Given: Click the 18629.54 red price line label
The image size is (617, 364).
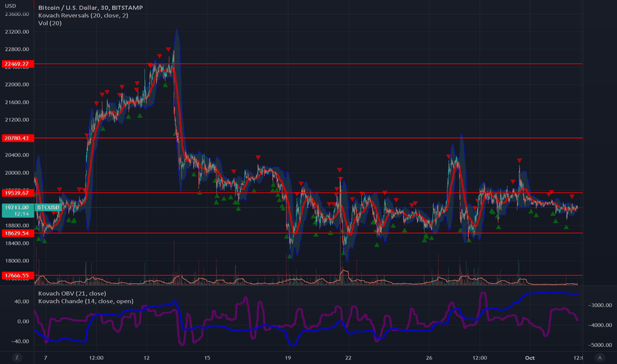Looking at the screenshot, I should (x=18, y=234).
